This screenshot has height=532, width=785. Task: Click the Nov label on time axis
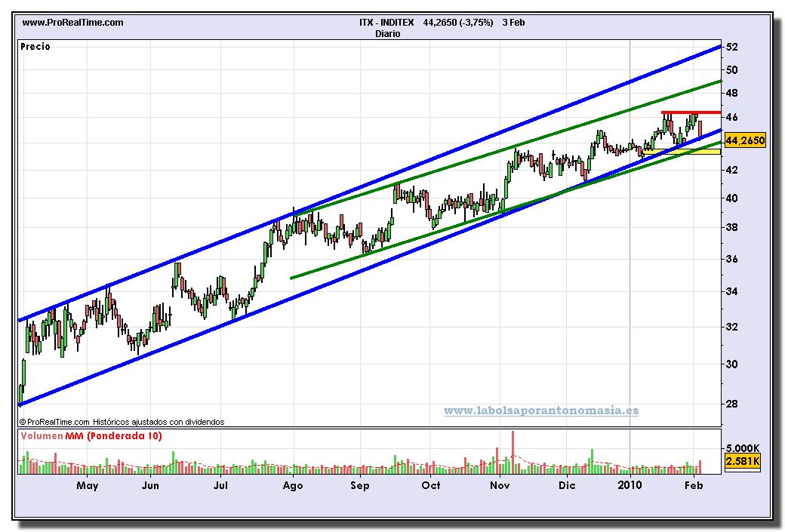tap(500, 485)
